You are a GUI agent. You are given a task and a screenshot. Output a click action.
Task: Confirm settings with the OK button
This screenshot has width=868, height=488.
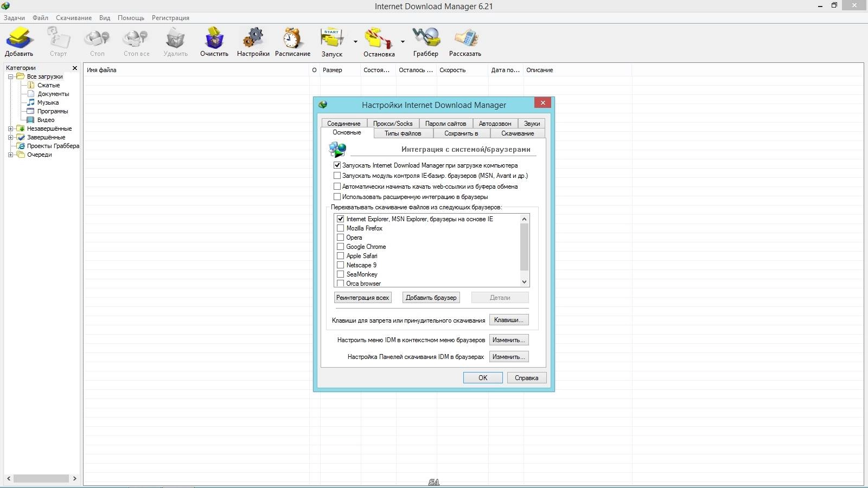[483, 378]
